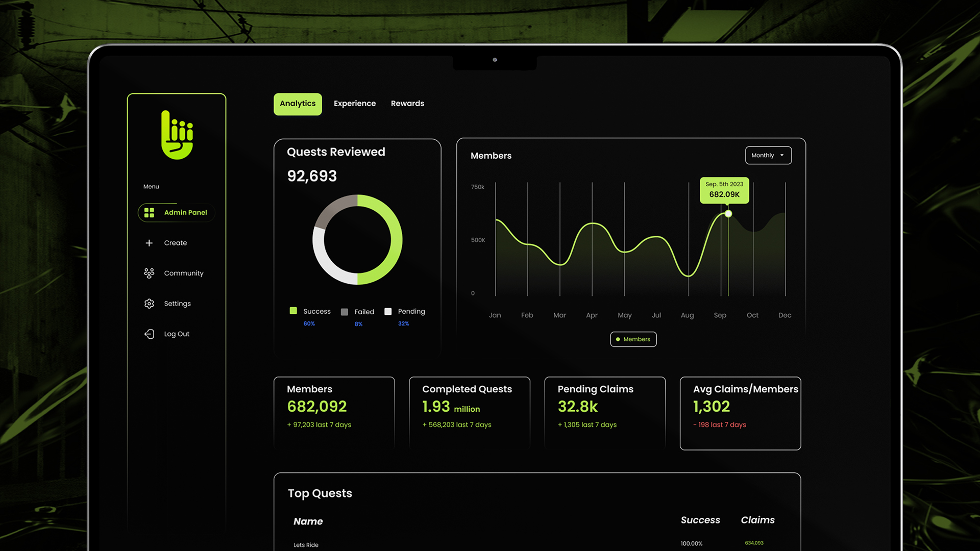Click the 750k y-axis label
Screen dimensions: 980x551
[478, 187]
